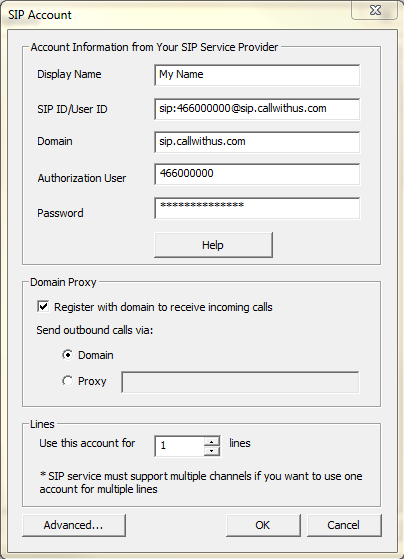Open the Advanced settings
Viewport: 404px width, 559px height.
pos(74,525)
